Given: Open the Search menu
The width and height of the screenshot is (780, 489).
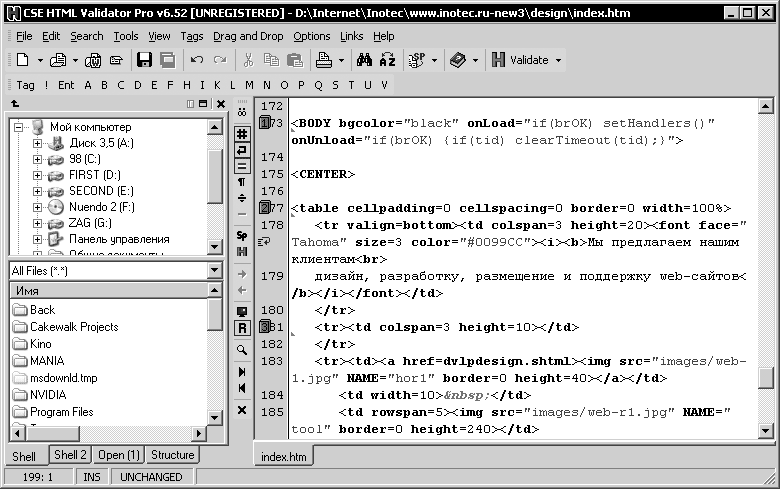Looking at the screenshot, I should pos(87,36).
